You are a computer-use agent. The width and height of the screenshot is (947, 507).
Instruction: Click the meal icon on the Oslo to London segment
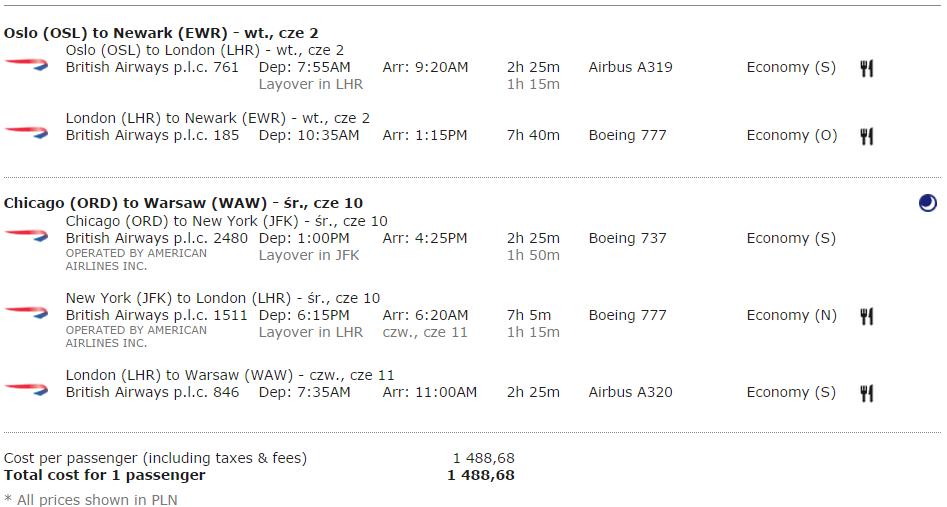867,68
